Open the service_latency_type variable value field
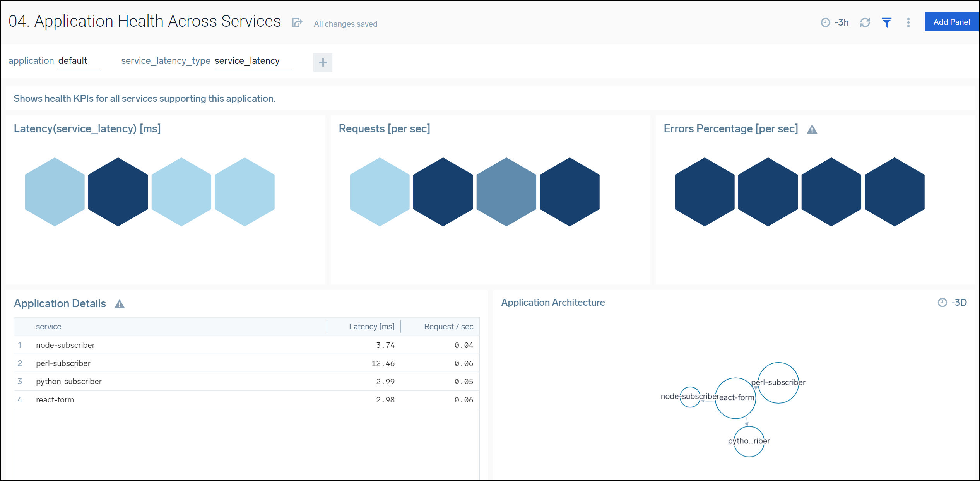The height and width of the screenshot is (481, 980). 254,61
